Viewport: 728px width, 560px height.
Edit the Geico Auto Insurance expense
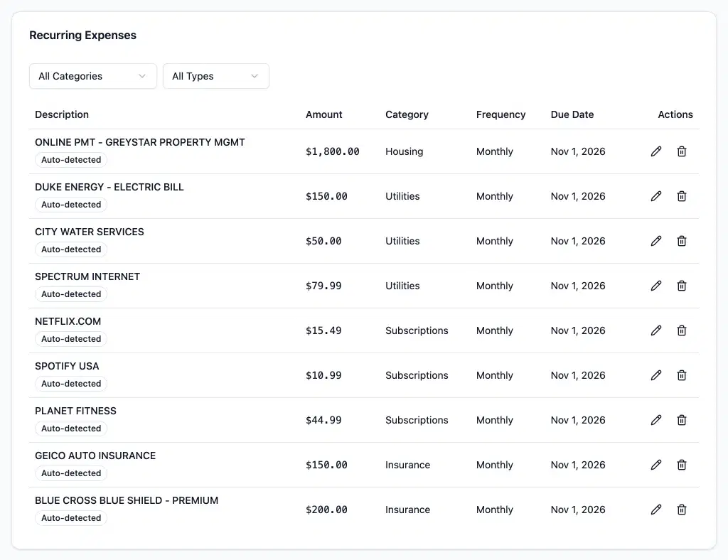point(656,465)
